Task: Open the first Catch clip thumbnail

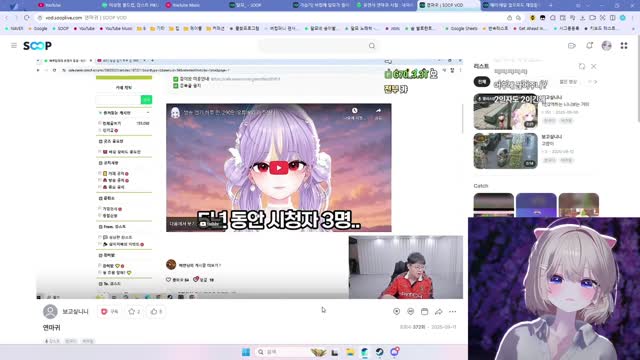Action: [x=493, y=205]
